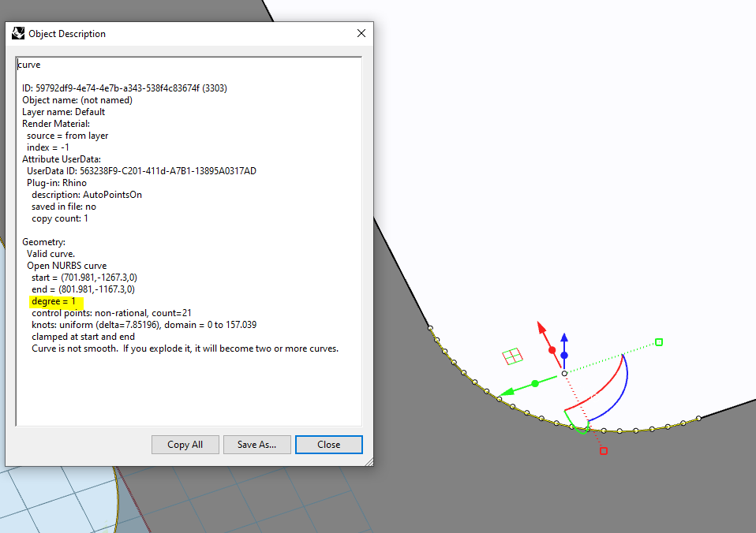
Task: Click the Save As... button
Action: coord(256,445)
